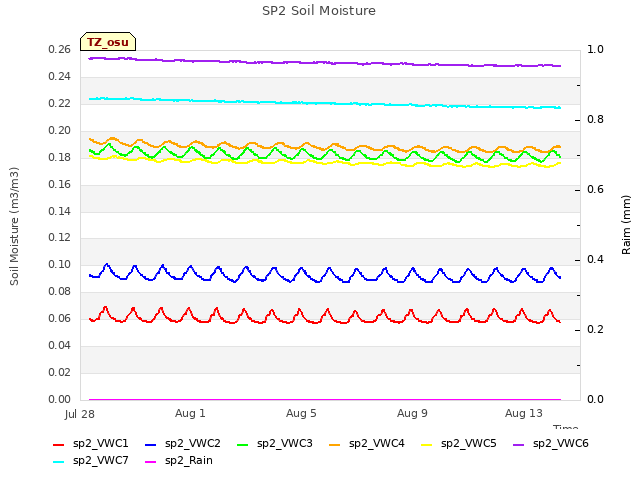Click the Aug 9 x-axis tick label
Viewport: 640px width, 480px height.
[x=412, y=413]
